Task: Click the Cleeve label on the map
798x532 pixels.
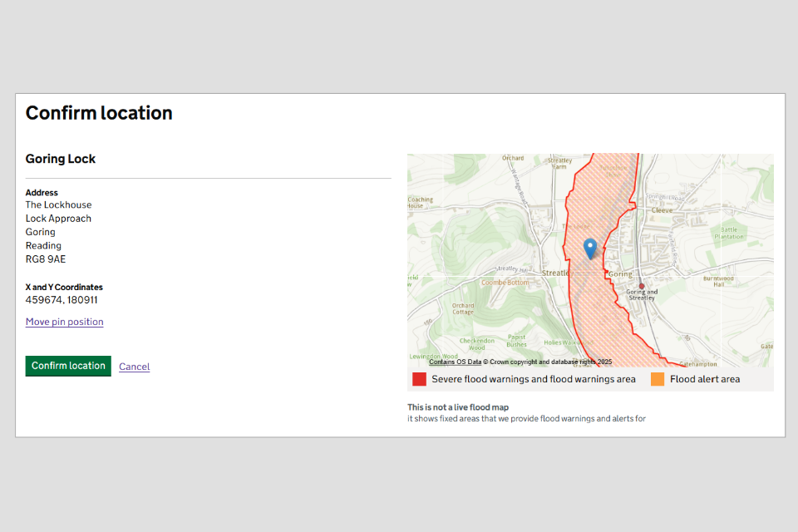Action: point(662,210)
